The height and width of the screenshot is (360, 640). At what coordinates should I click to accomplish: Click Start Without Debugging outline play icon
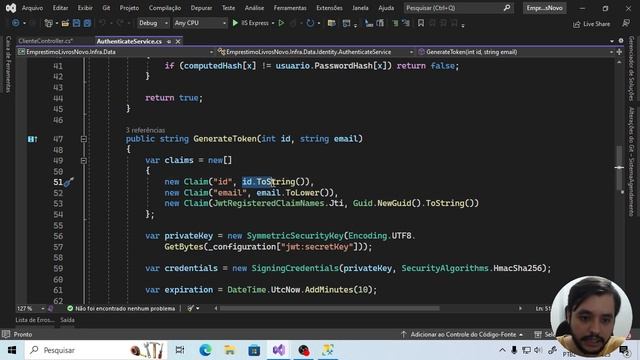click(x=281, y=23)
